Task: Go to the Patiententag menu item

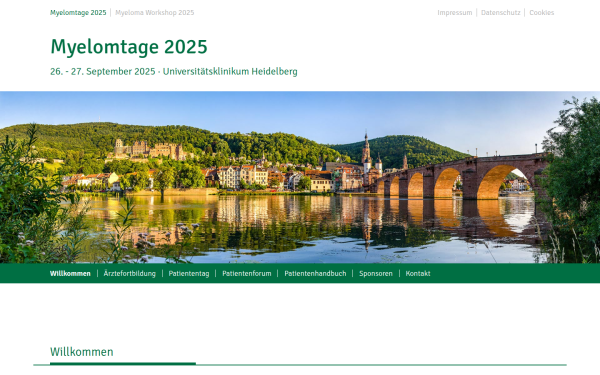Action: (x=189, y=274)
